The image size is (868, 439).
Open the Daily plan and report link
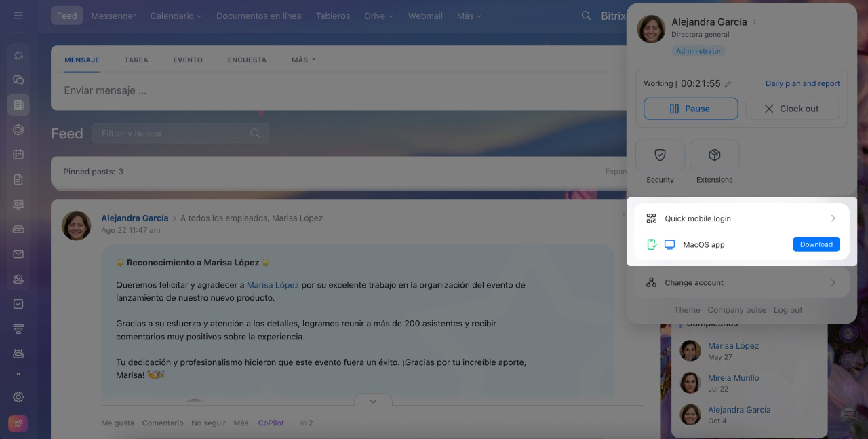[x=802, y=83]
